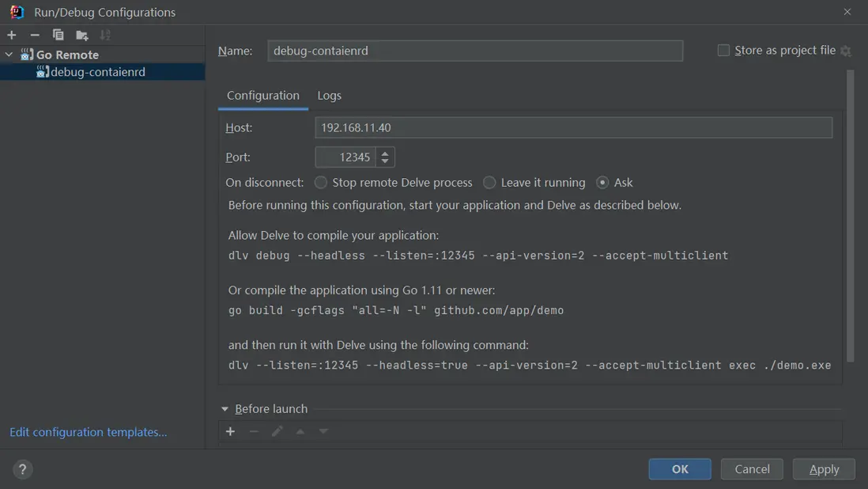Enable Store as project file checkbox
The width and height of the screenshot is (868, 489).
pyautogui.click(x=723, y=50)
